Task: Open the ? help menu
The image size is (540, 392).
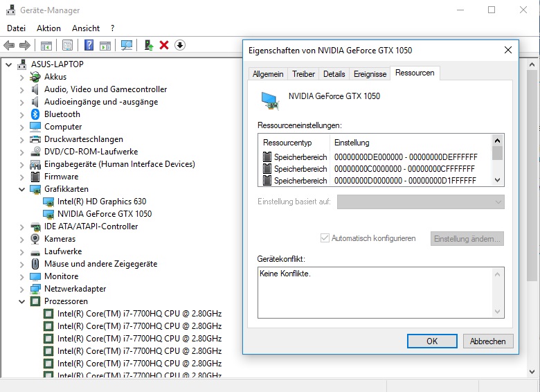Action: 112,28
